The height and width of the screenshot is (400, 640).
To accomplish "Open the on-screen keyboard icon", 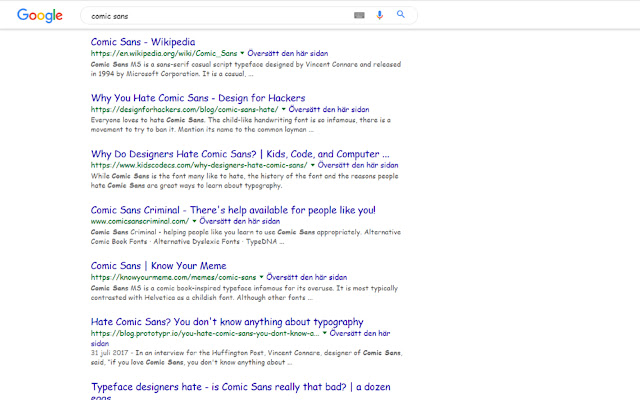I will 359,16.
